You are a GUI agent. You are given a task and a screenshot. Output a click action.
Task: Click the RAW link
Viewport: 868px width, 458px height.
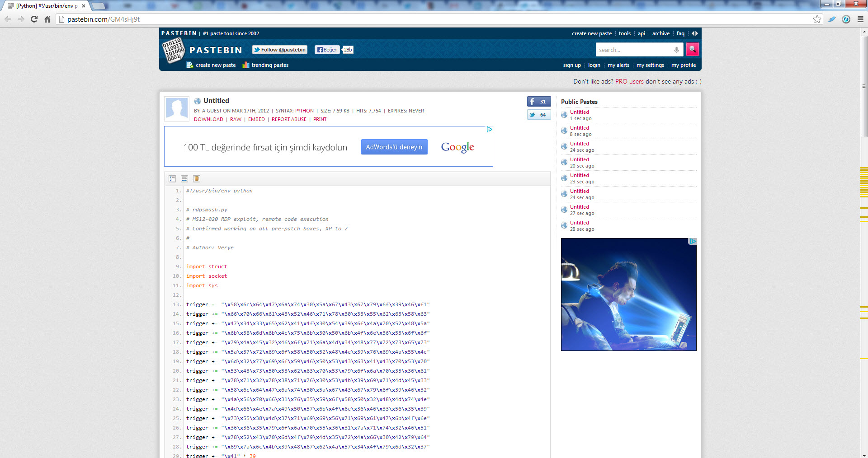236,119
